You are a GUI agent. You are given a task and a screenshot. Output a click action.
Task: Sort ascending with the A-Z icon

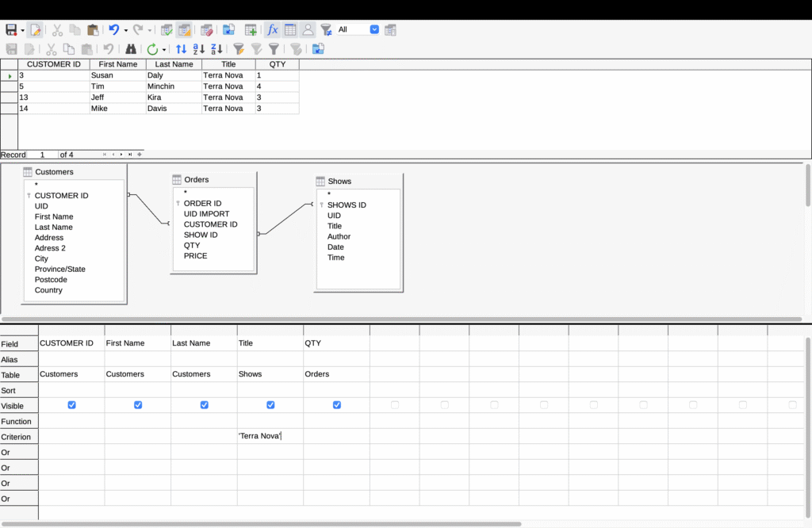(x=199, y=49)
